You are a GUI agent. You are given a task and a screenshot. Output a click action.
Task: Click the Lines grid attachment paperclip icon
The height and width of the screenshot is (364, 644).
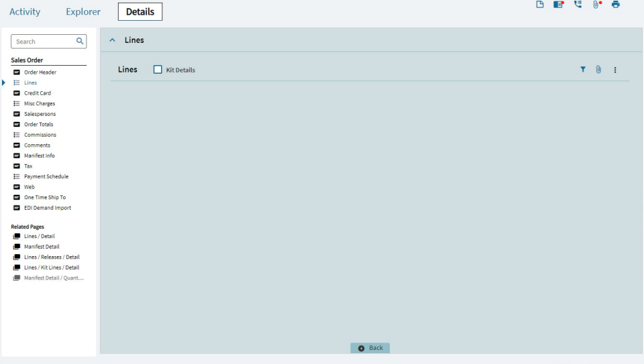coord(598,69)
